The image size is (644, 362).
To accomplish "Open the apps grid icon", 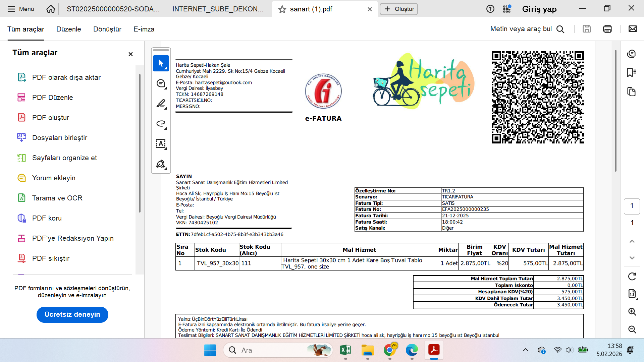I will tap(507, 9).
